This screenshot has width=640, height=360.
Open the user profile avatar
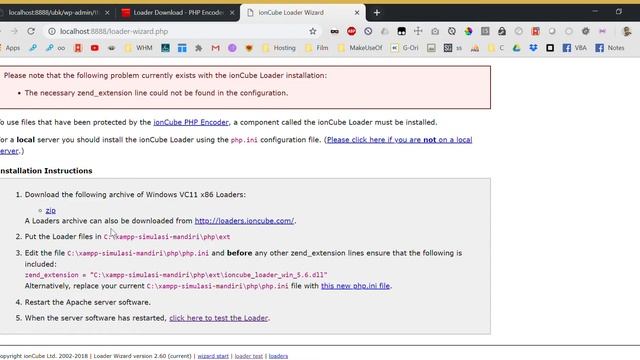(x=627, y=31)
